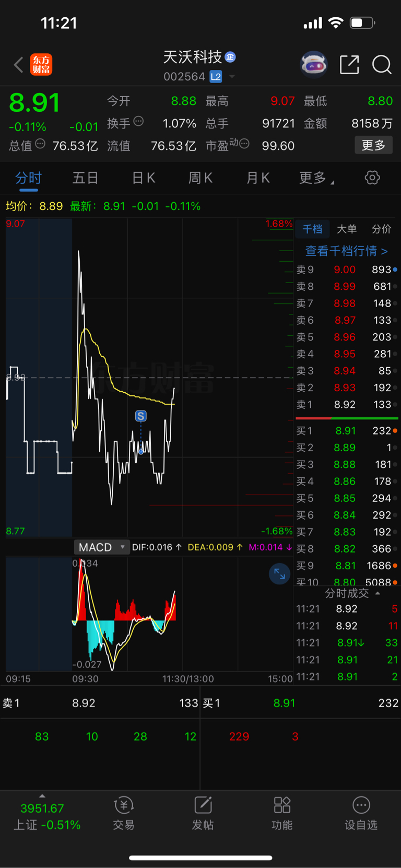The width and height of the screenshot is (401, 868).
Task: Tap the 卖8 8.99 order row
Action: point(347,286)
